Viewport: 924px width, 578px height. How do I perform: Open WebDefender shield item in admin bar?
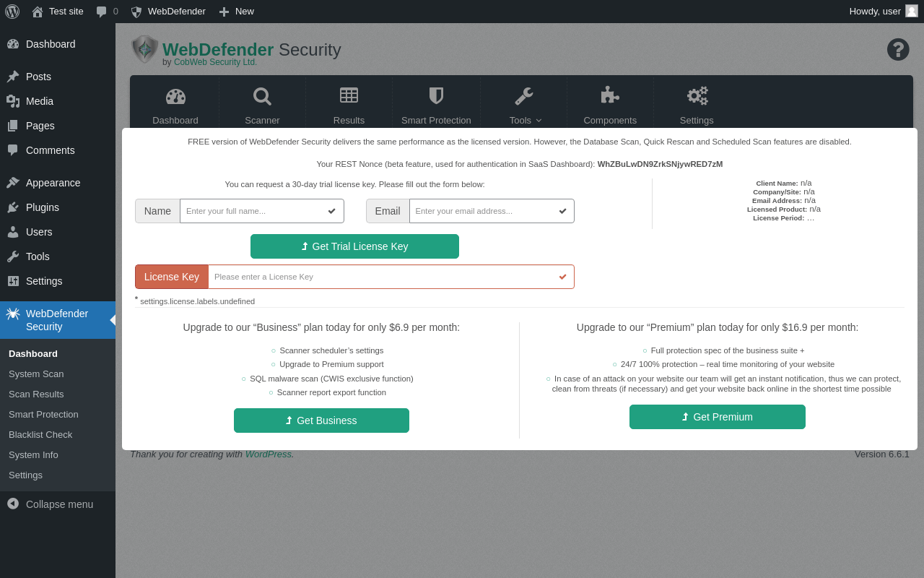click(x=168, y=12)
